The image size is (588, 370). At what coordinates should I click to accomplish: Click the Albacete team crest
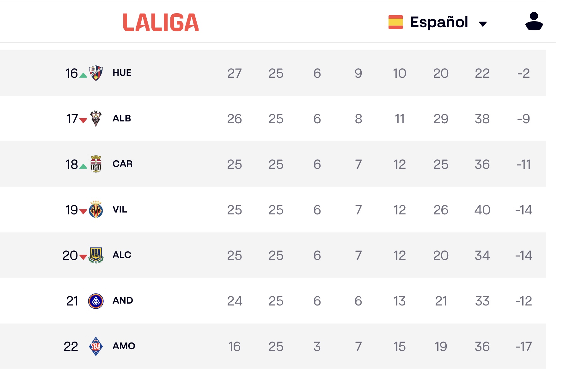pos(96,119)
